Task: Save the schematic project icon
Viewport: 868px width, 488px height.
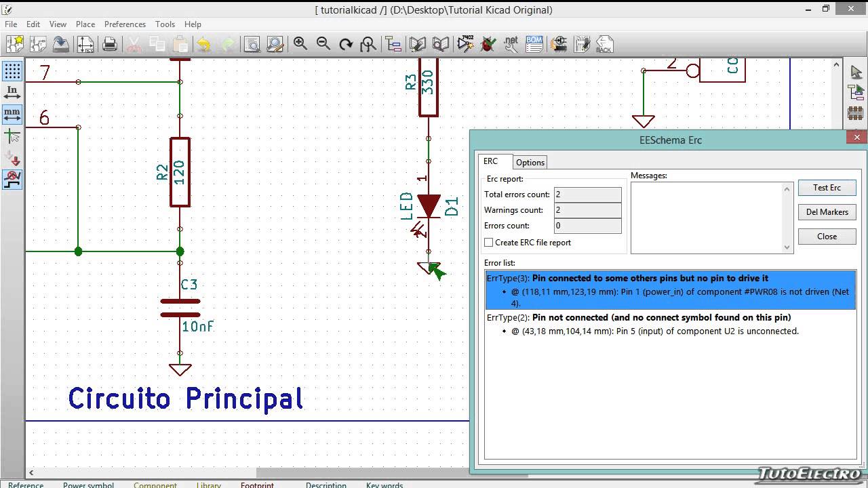Action: pos(61,44)
